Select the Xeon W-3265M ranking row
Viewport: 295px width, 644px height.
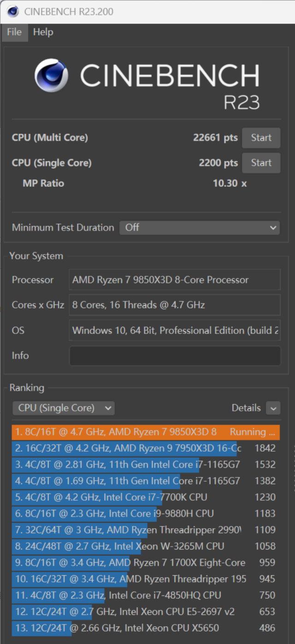click(x=146, y=546)
